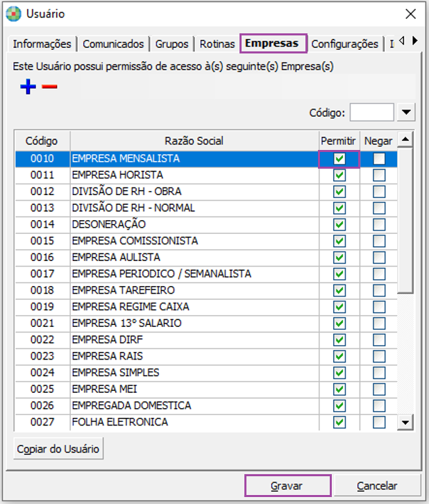
Task: Close the Usuário window
Action: coord(410,14)
